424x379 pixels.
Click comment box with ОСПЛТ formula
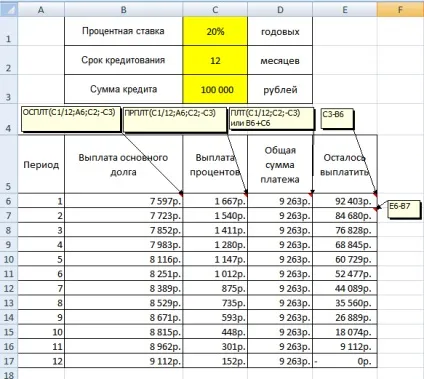tap(71, 119)
